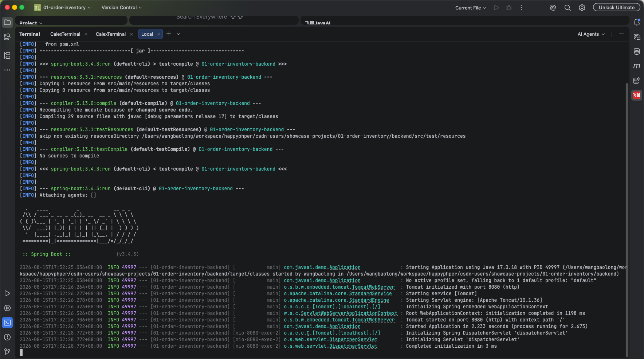
Task: Toggle the Terminal tool window button
Action: point(7,323)
